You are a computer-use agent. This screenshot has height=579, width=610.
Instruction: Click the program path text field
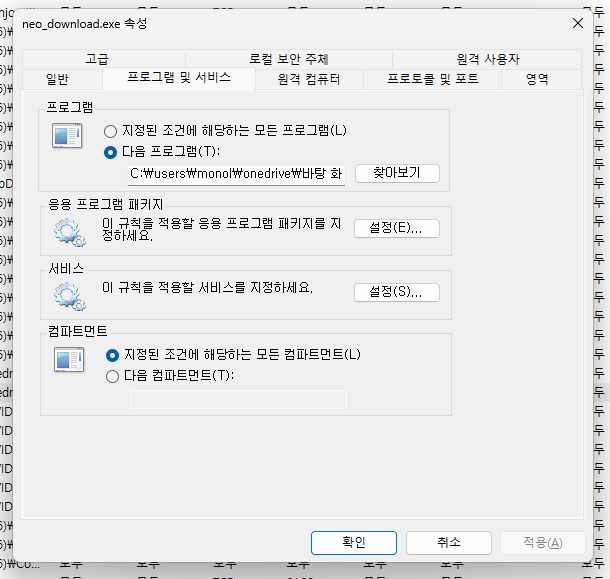pos(236,174)
